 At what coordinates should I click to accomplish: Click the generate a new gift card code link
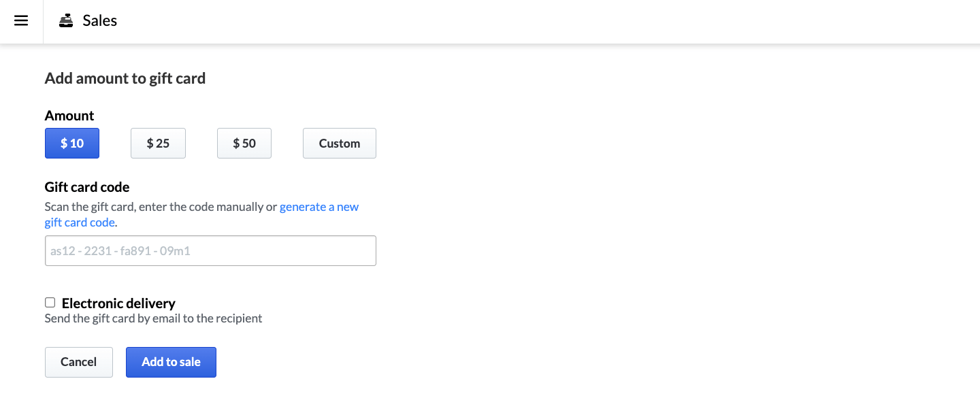[x=318, y=207]
